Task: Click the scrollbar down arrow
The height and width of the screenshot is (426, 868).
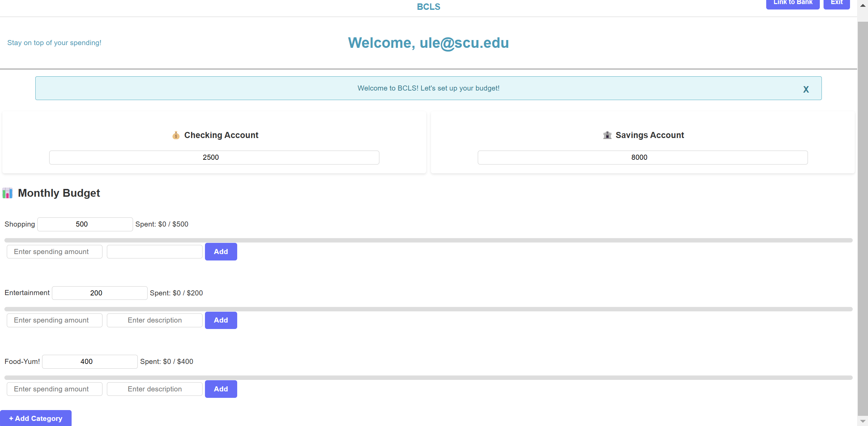Action: tap(863, 421)
